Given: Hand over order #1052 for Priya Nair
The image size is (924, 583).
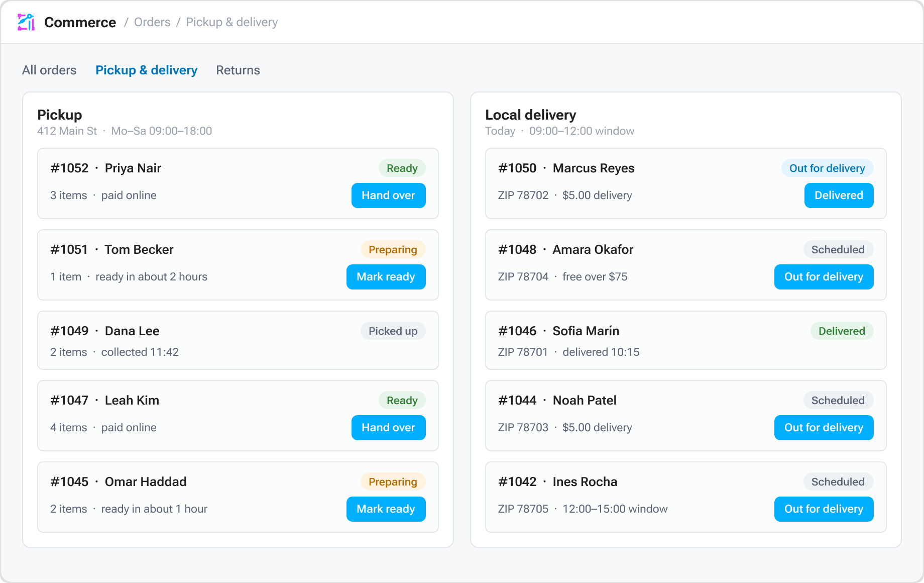Looking at the screenshot, I should pyautogui.click(x=389, y=196).
